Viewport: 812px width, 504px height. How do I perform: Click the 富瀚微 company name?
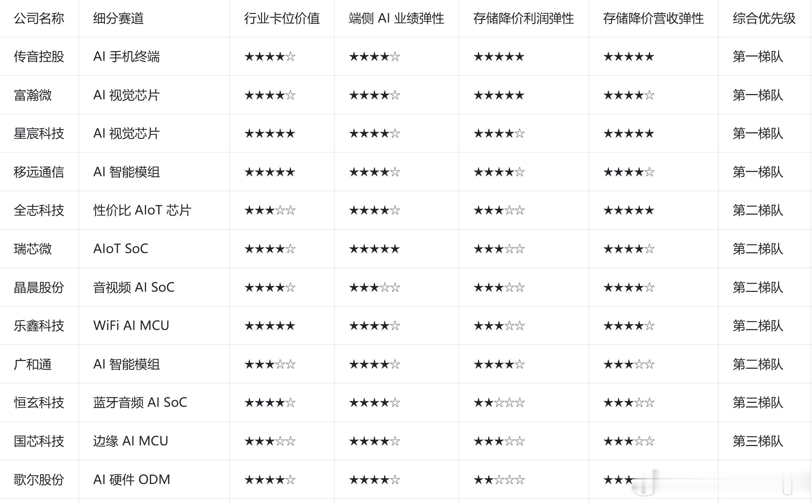[x=33, y=95]
